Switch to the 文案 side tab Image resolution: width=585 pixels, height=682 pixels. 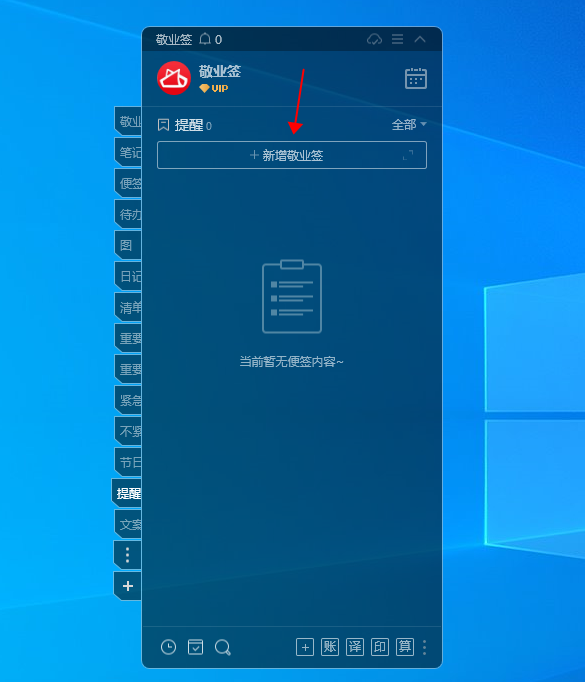[x=128, y=525]
